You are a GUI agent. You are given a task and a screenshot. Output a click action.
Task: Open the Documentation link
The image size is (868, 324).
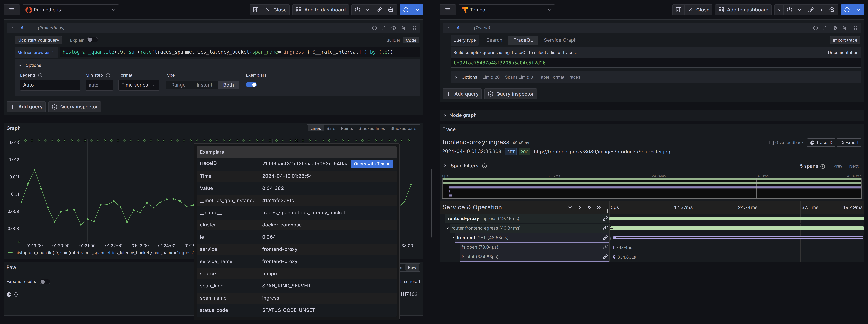tap(843, 53)
